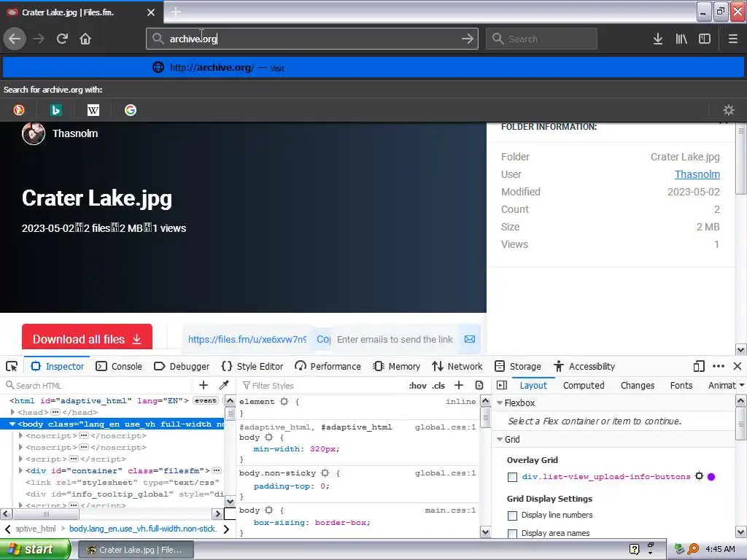Image resolution: width=747 pixels, height=560 pixels.
Task: Close the developer tools panel
Action: [x=738, y=366]
